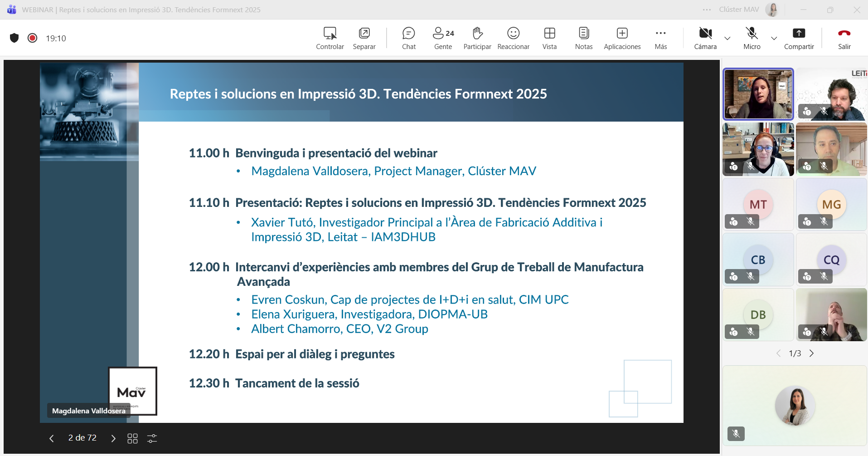Expand the microphone options dropdown arrow
868x456 pixels.
(774, 39)
